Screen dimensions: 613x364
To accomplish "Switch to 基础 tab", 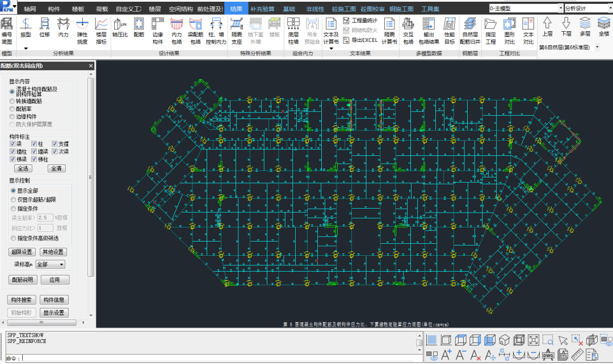I will click(x=289, y=9).
